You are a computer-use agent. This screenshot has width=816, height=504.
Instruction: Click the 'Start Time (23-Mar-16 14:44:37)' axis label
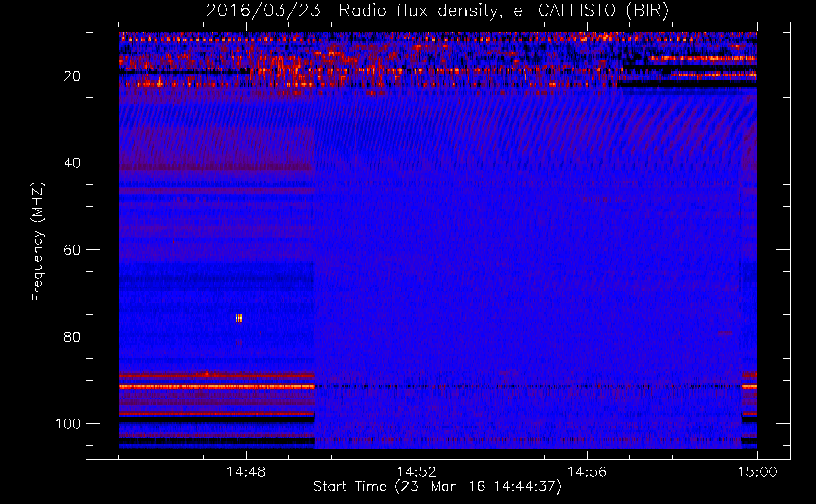coord(437,487)
